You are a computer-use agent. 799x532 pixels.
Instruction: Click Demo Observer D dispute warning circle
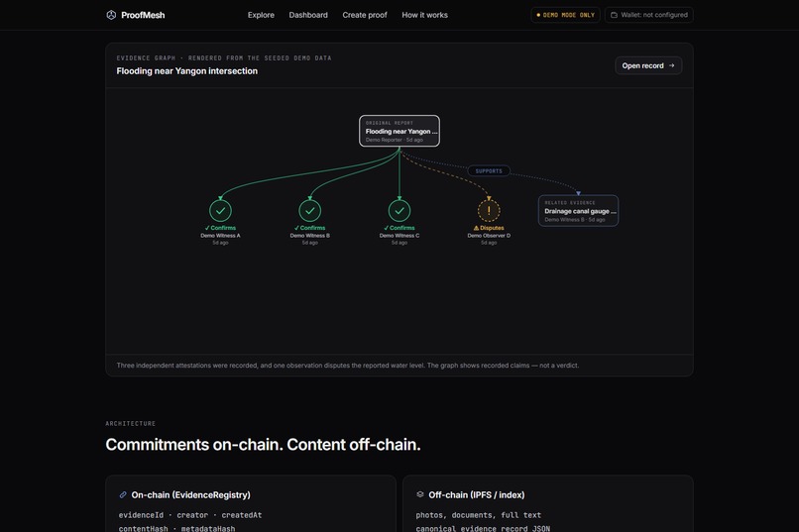489,210
